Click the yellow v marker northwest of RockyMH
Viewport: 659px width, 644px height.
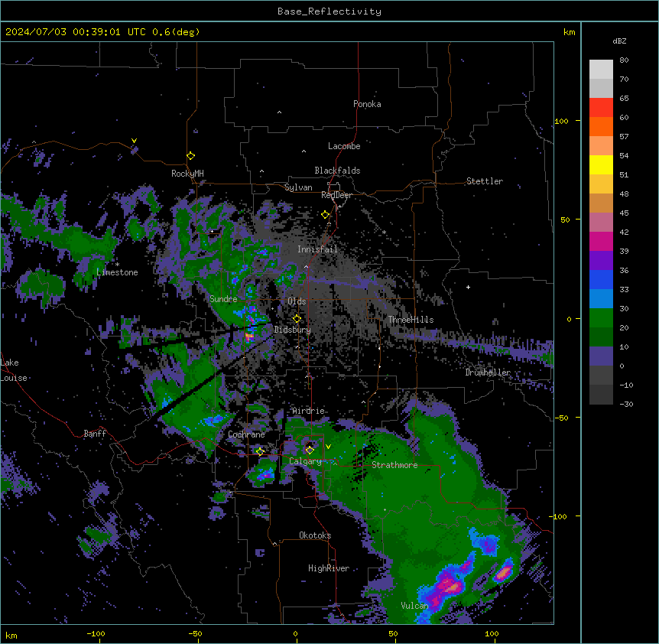coord(134,141)
